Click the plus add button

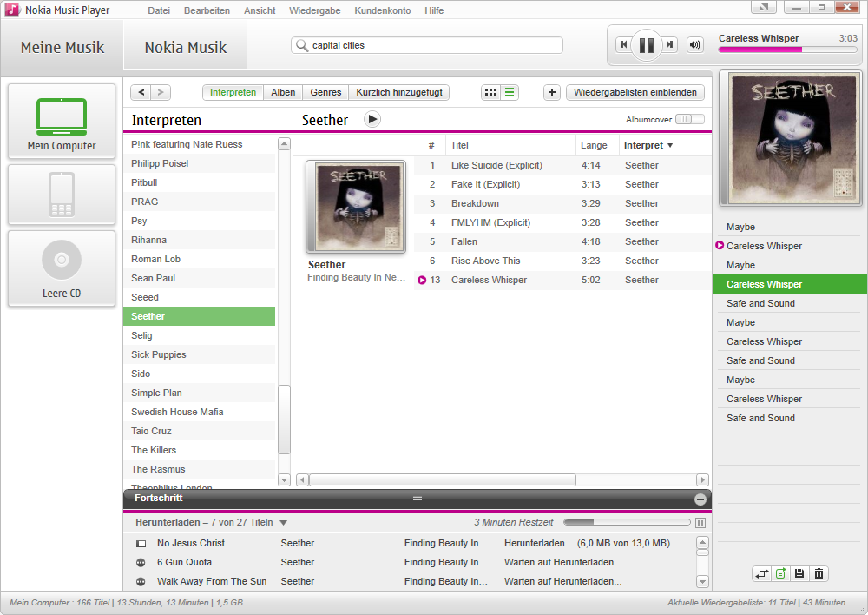click(x=552, y=92)
